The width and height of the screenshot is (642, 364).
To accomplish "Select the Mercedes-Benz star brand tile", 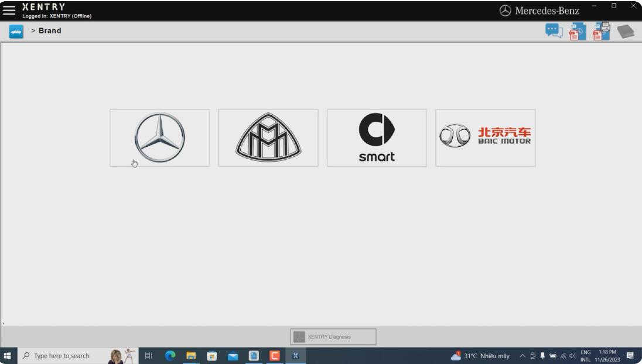I will [160, 138].
